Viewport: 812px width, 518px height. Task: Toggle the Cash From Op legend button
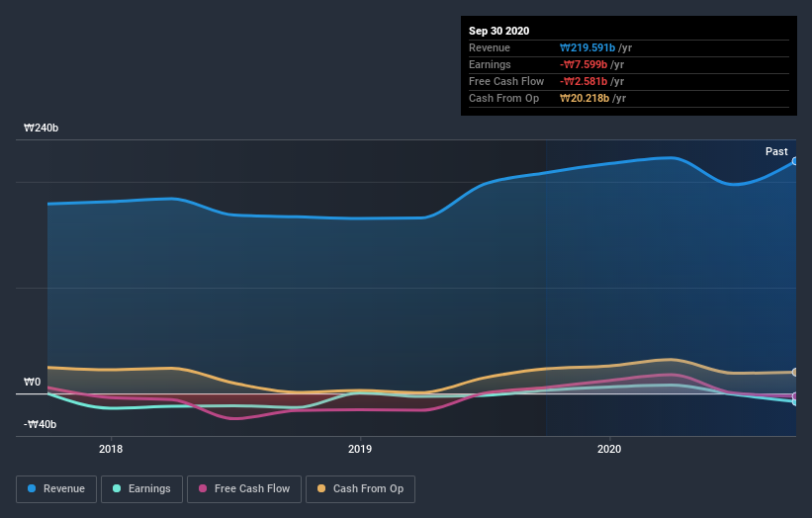[x=360, y=489]
